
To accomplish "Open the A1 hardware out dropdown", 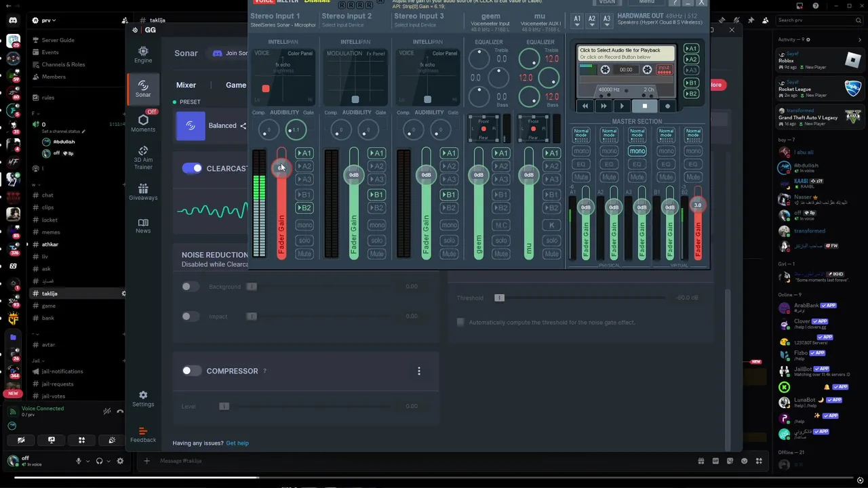I will (577, 20).
